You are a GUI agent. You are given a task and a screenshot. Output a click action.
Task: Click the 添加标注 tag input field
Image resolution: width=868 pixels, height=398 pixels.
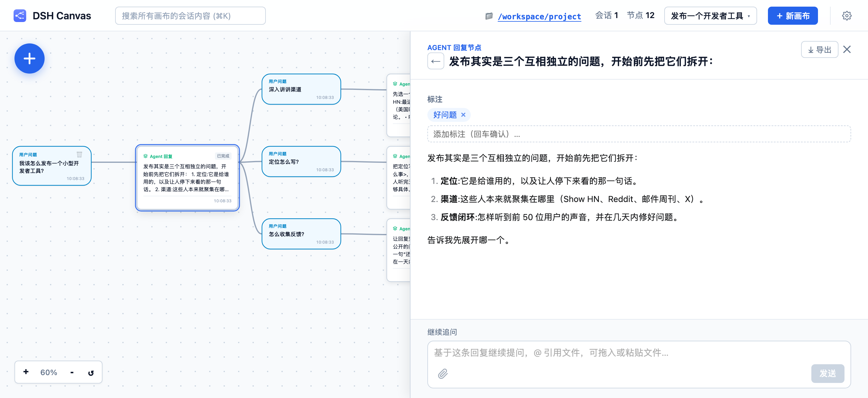click(x=639, y=134)
